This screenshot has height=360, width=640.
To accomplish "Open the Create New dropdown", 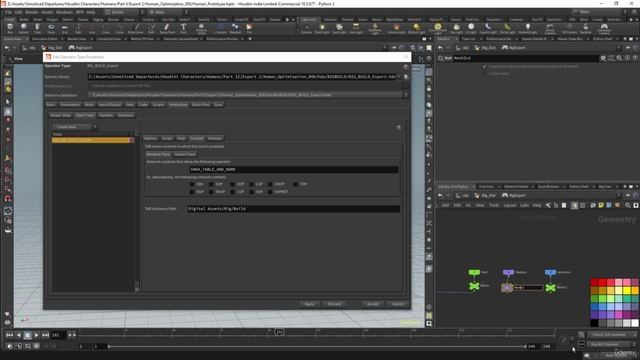I will (75, 127).
